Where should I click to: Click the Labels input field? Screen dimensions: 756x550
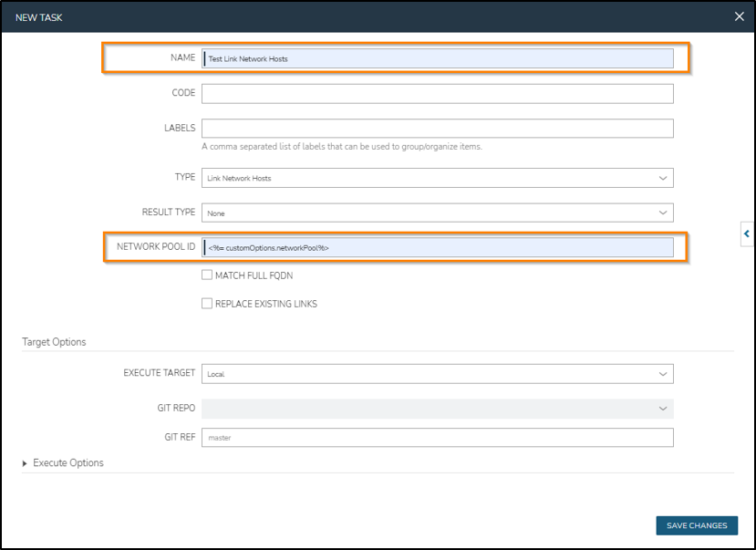438,129
